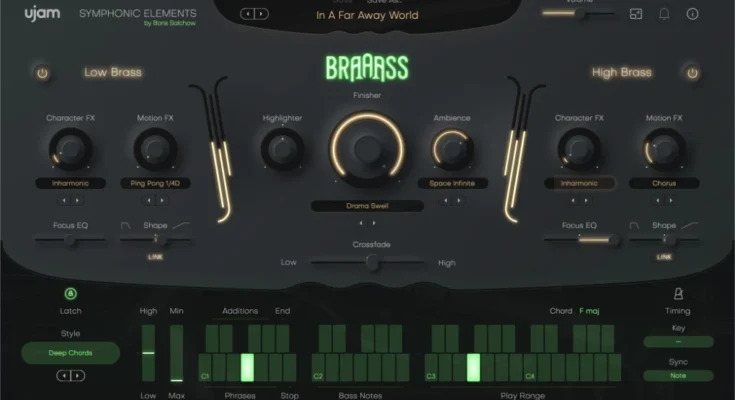The image size is (735, 400).
Task: Open the notifications bell icon
Action: coord(664,14)
